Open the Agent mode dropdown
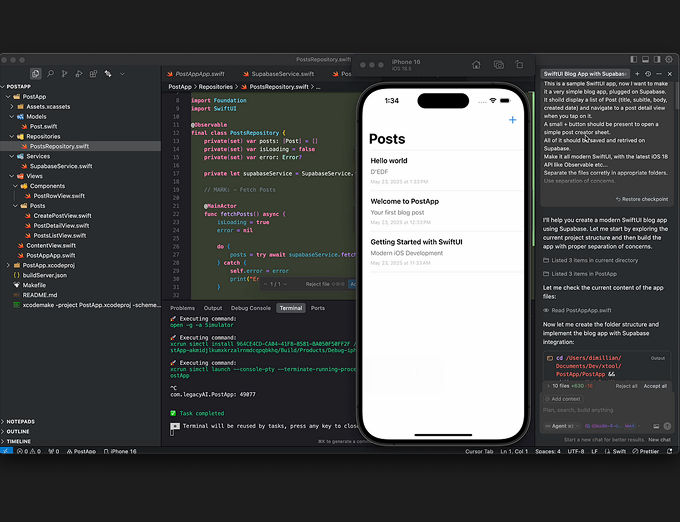 click(562, 426)
